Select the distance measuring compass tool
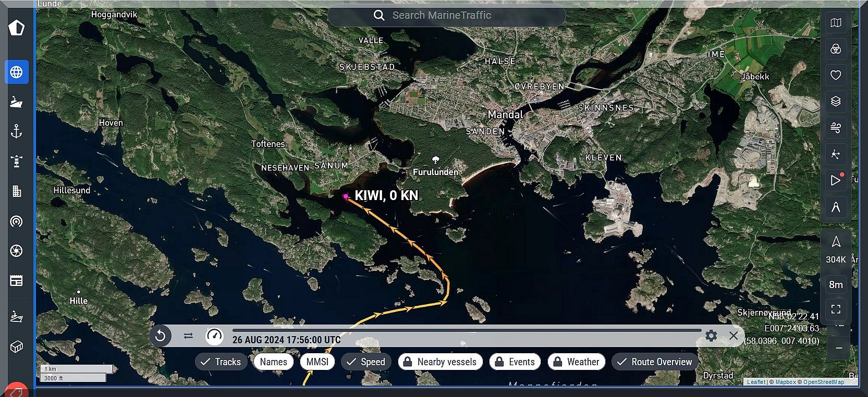The height and width of the screenshot is (397, 868). (x=836, y=207)
